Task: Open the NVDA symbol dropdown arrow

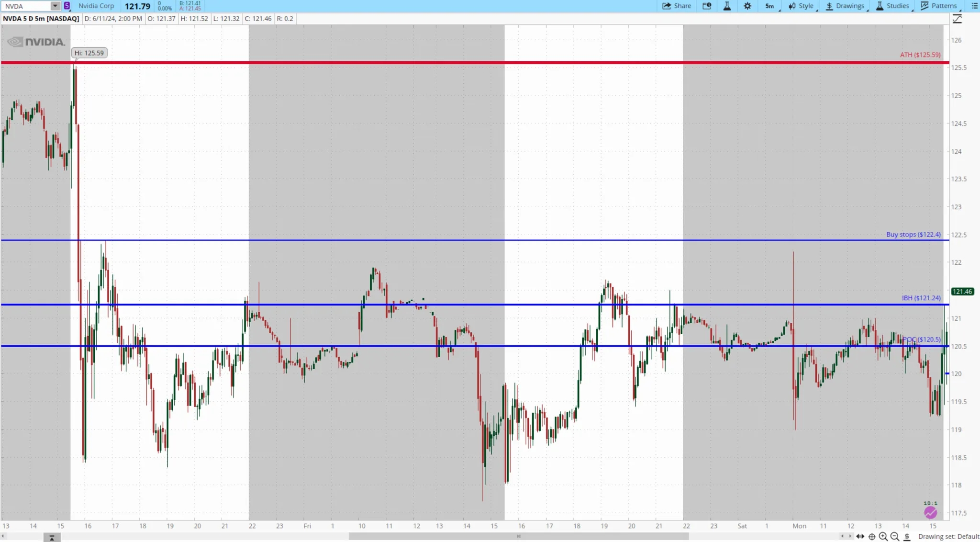Action: click(55, 6)
